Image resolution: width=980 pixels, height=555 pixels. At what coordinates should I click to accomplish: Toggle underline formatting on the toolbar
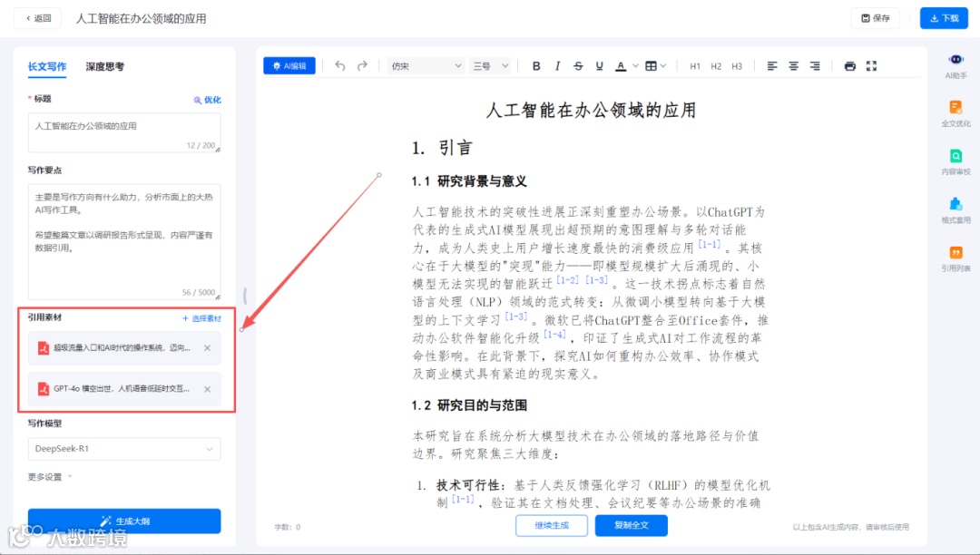point(601,65)
